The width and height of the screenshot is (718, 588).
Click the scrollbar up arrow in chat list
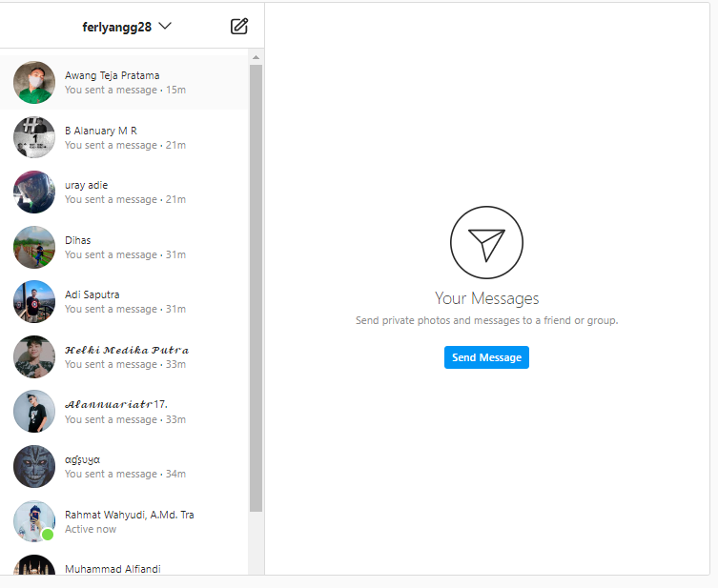(x=256, y=57)
